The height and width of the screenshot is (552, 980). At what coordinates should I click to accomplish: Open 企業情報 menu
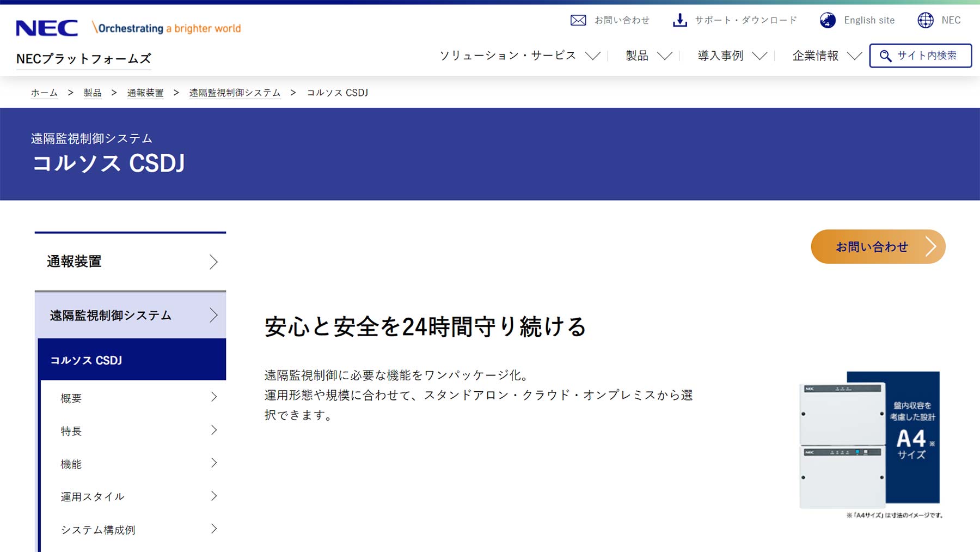tap(815, 56)
